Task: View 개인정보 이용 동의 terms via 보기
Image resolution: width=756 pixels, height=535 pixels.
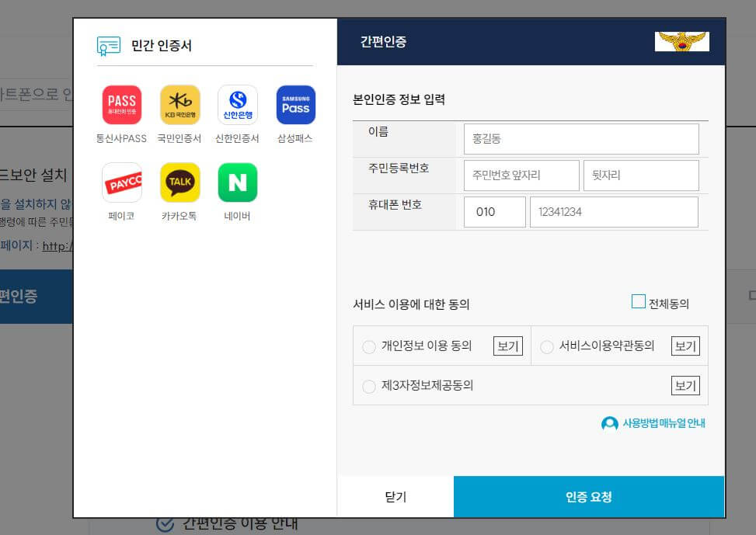Action: click(x=507, y=346)
